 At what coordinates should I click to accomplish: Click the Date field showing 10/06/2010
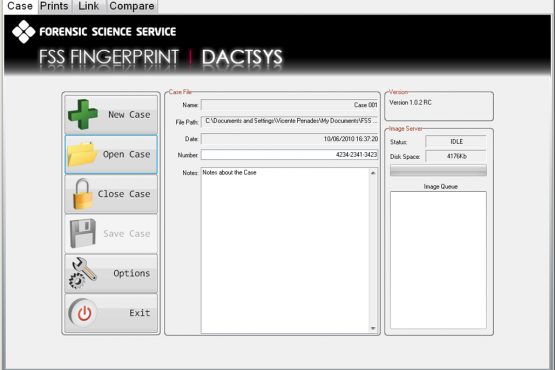tap(290, 139)
